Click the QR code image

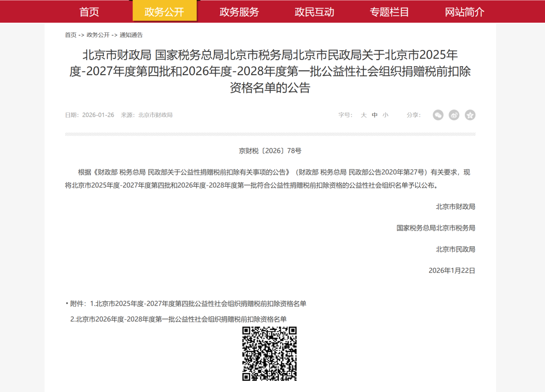pos(269,354)
